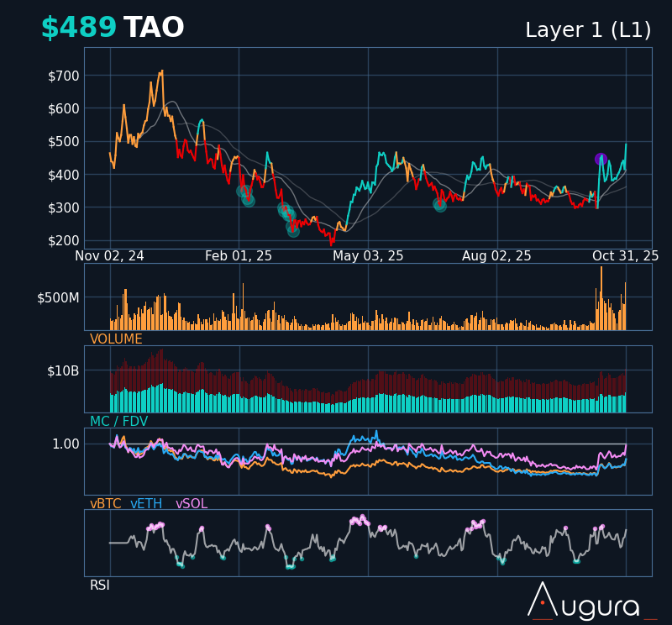Screen dimensions: 672x625
Task: Click the $700 price axis label
Action: click(64, 76)
